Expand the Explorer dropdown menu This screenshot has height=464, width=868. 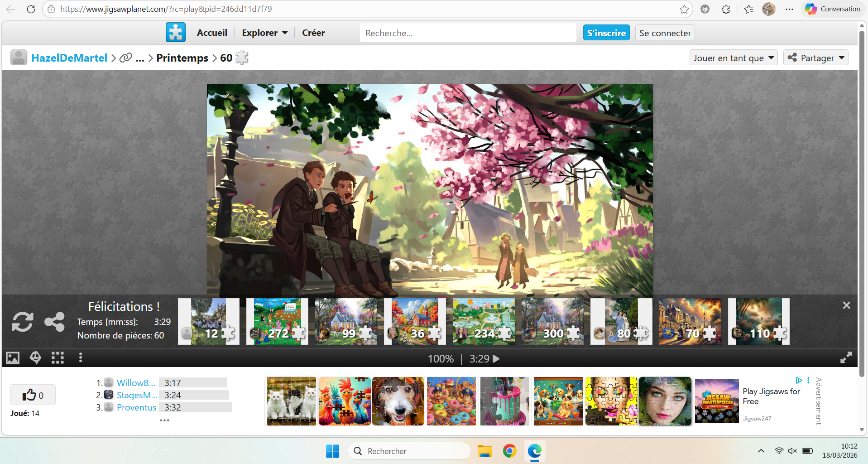tap(265, 33)
